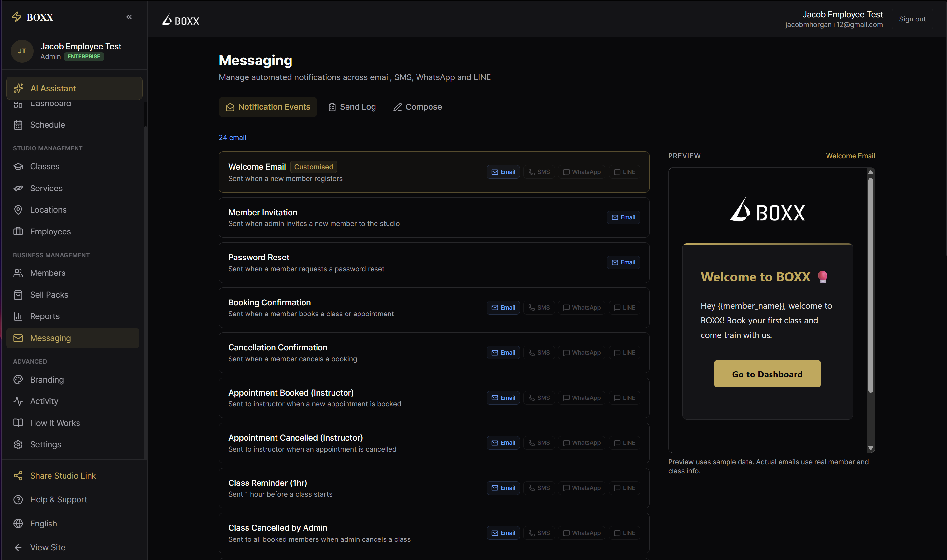
Task: Click the 'Sent 1 hour before a class starts' text
Action: pos(280,494)
